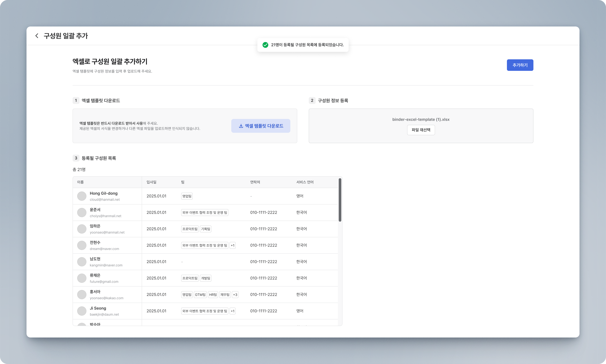Click the download icon on the Excel template button
This screenshot has height=364, width=606.
click(241, 126)
